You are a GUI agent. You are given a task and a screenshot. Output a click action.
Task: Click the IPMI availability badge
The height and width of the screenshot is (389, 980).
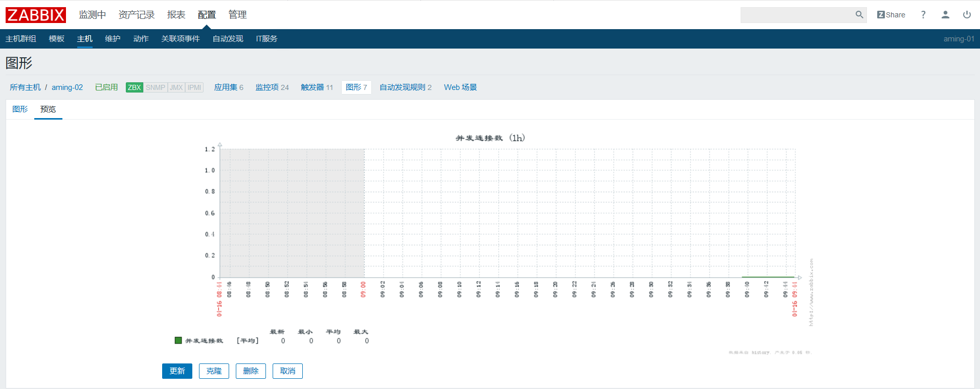point(194,87)
